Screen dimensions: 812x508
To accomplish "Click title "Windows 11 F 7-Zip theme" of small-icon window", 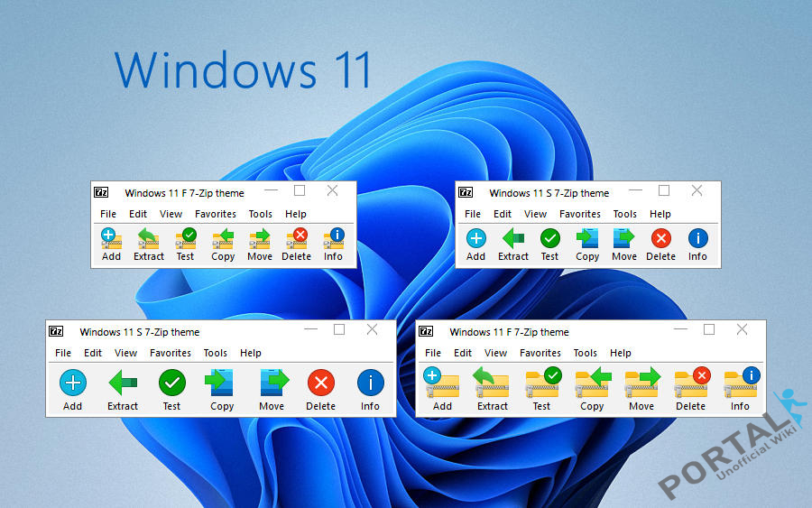I will point(184,192).
